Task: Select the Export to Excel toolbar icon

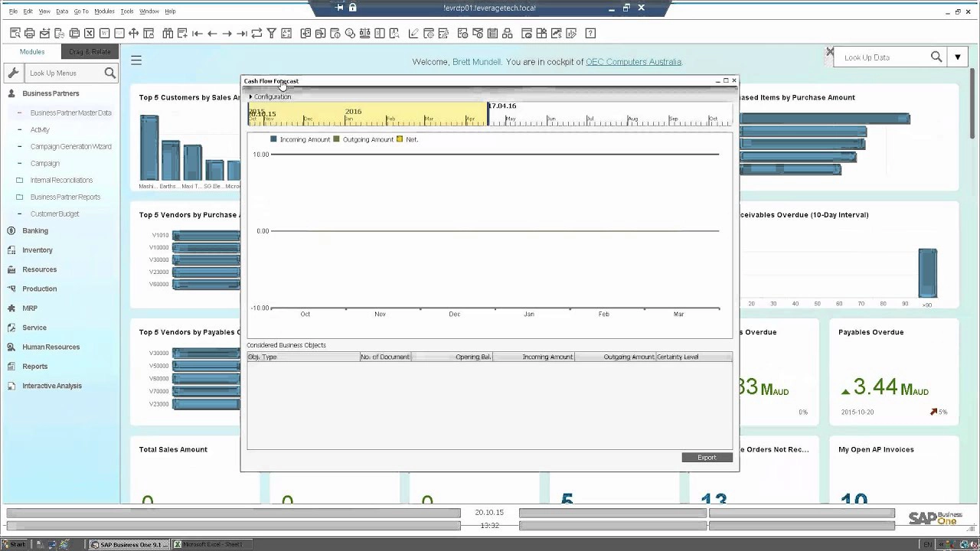Action: click(x=89, y=33)
